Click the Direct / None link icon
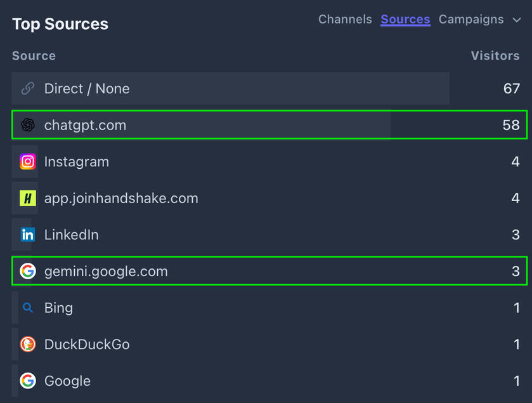 click(x=27, y=89)
